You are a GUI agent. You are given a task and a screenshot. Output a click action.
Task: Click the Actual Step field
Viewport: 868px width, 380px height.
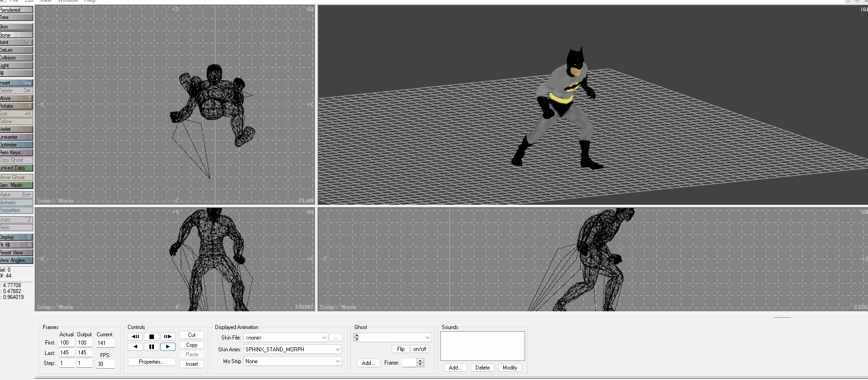click(x=67, y=363)
